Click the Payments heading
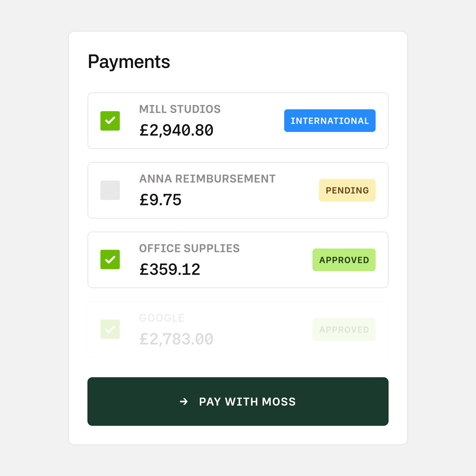This screenshot has width=476, height=476. [129, 62]
